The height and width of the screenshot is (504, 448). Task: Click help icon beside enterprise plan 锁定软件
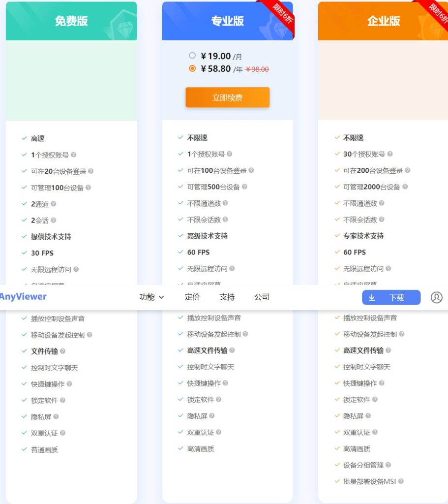point(375,399)
